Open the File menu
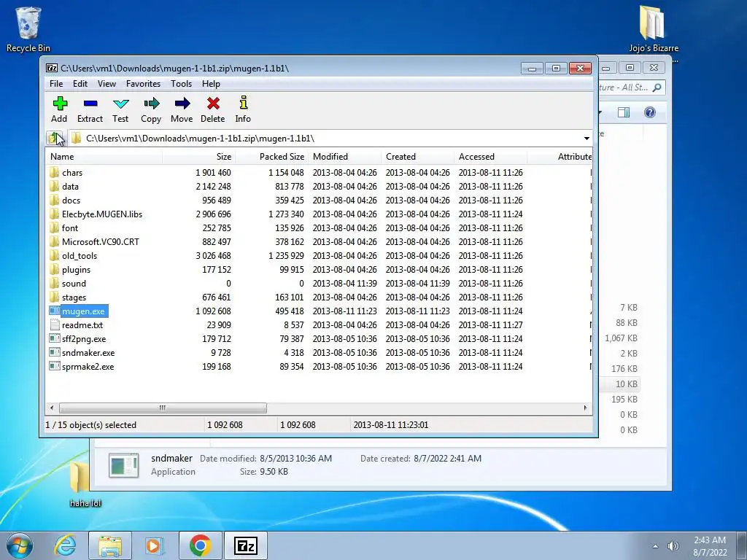The image size is (747, 560). tap(56, 84)
